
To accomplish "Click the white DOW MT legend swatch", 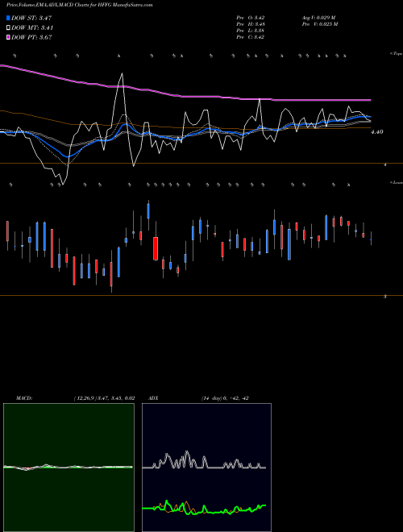I will tap(8, 27).
